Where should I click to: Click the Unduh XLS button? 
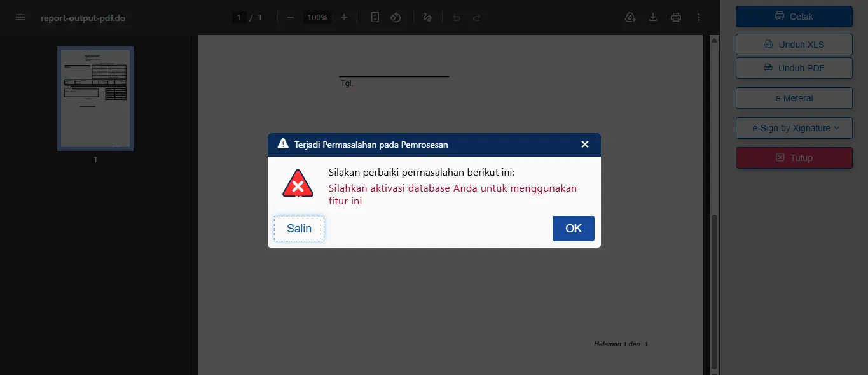[794, 45]
